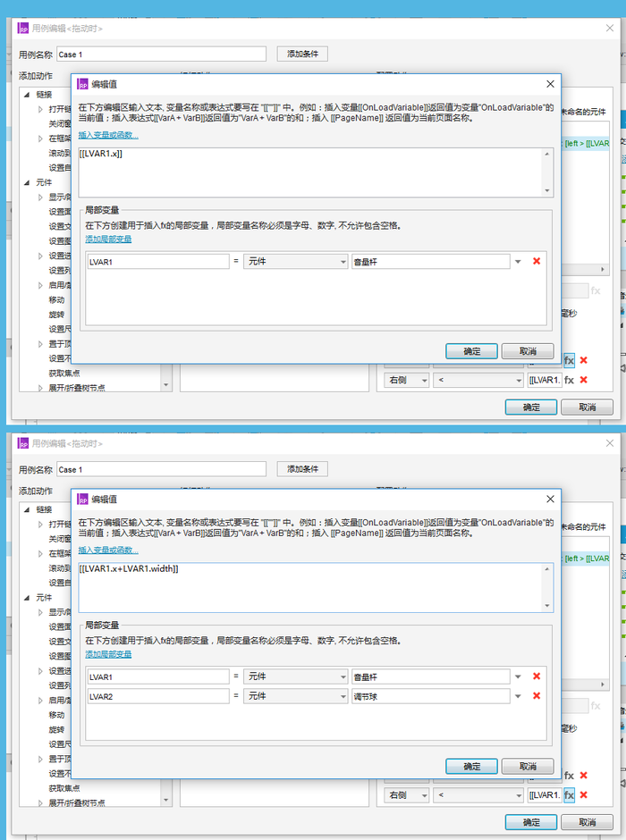Remove LVAR1 variable in top 编辑值 dialog

pos(537,261)
